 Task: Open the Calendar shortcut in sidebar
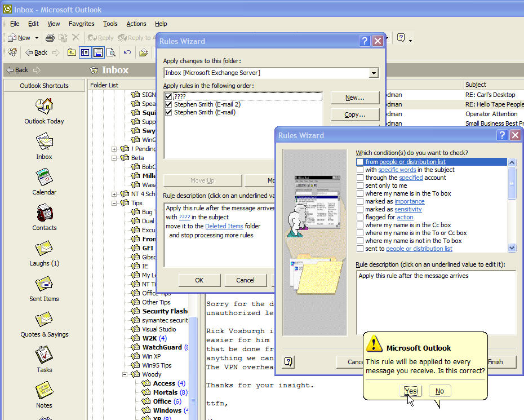coord(44,177)
